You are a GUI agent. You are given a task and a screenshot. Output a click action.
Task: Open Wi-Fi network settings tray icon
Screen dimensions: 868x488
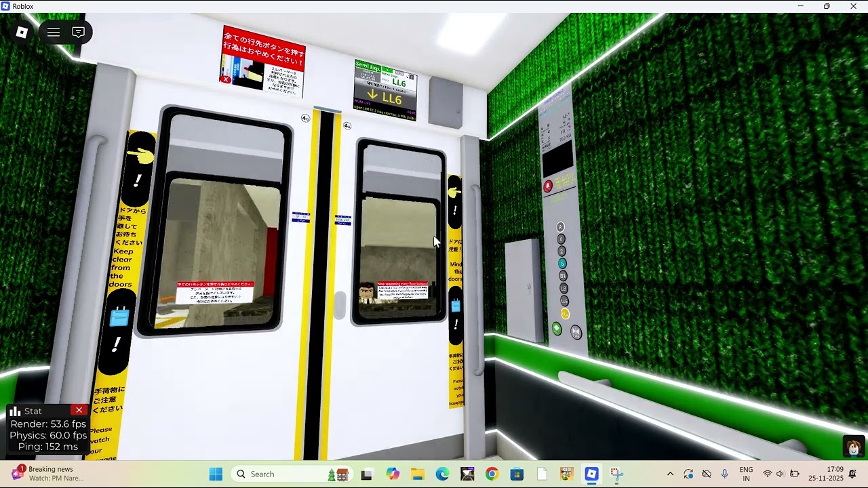pos(768,474)
